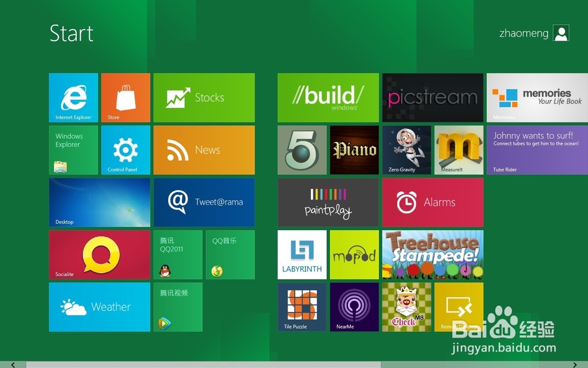Open the Stocks app
Image resolution: width=588 pixels, height=368 pixels.
203,98
